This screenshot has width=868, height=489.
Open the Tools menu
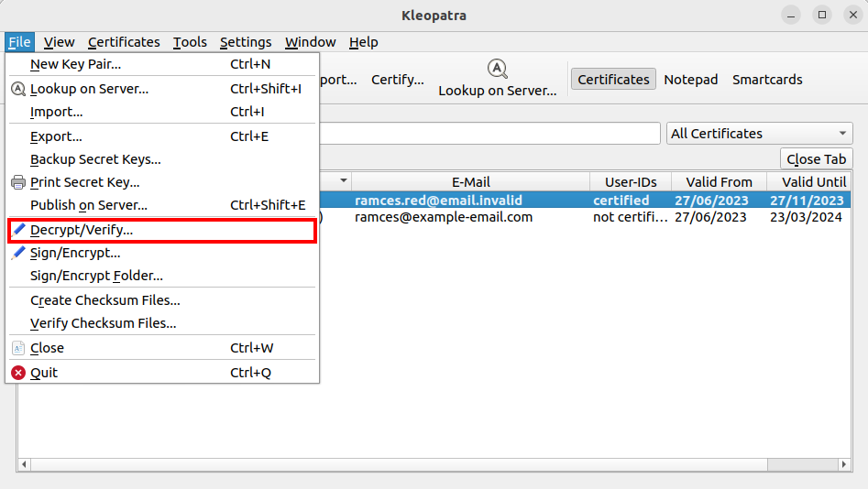tap(190, 42)
